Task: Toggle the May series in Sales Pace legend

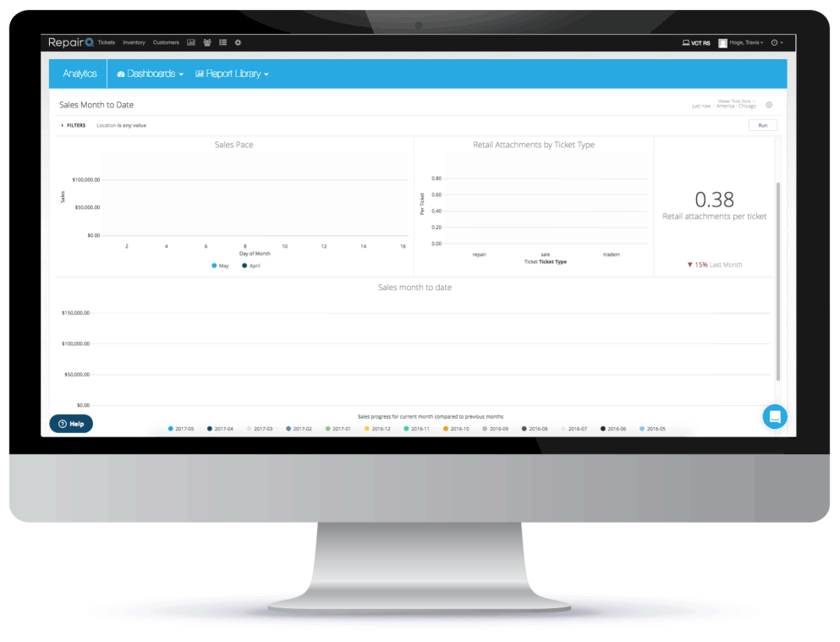Action: 220,266
